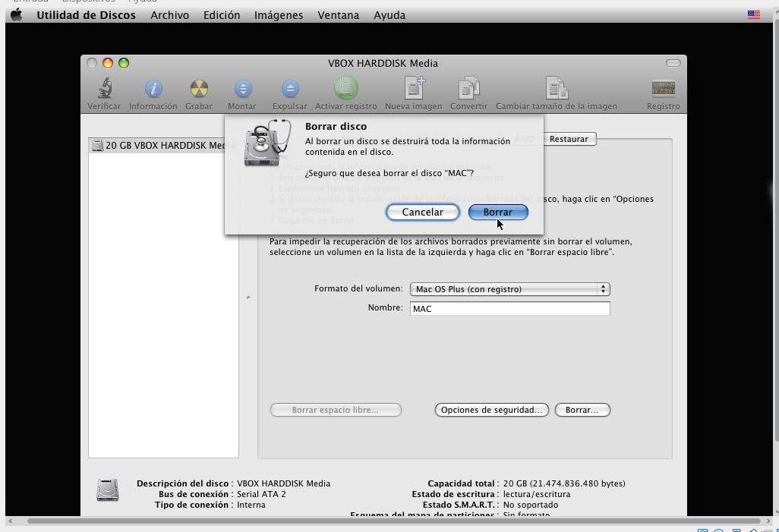Image resolution: width=779 pixels, height=532 pixels.
Task: Click the Borrar... button below the name field
Action: point(582,410)
